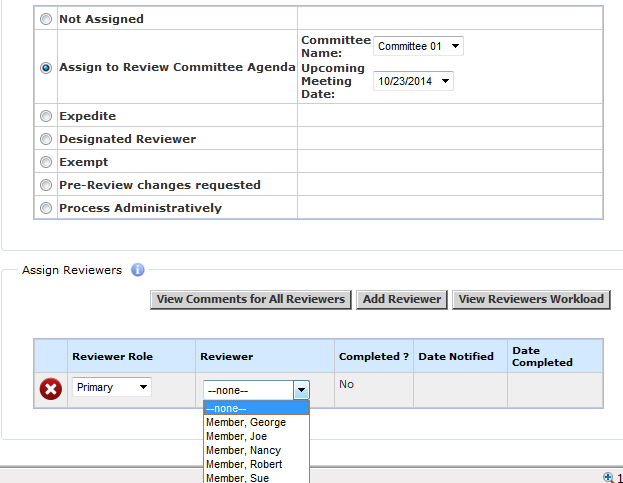Screen dimensions: 623x483
Task: Select Member, Sue from reviewer list
Action: pyautogui.click(x=256, y=477)
